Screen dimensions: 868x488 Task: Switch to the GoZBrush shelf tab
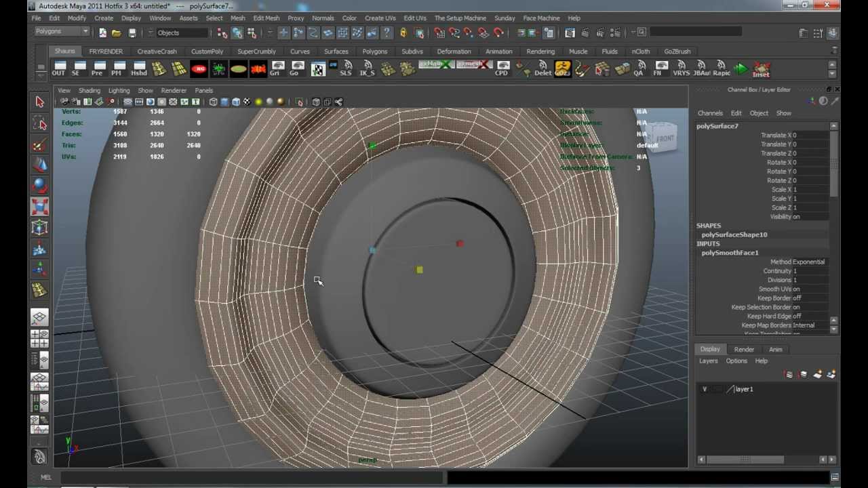677,52
